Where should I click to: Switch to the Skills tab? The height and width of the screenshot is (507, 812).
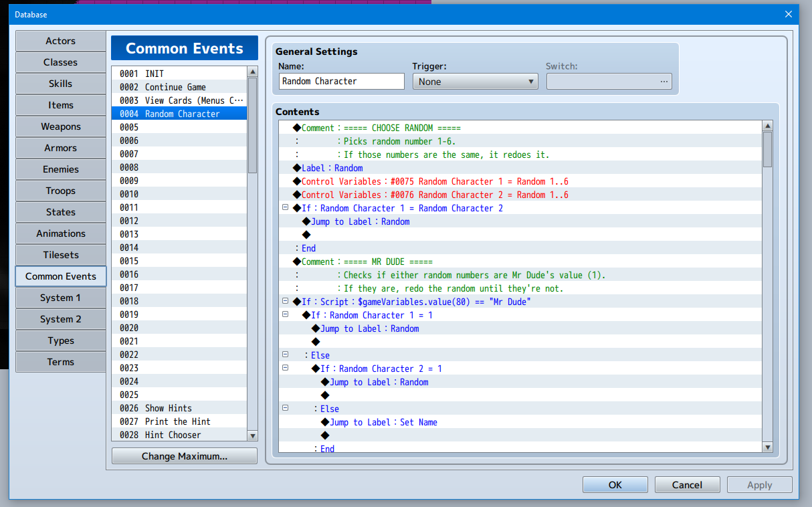pyautogui.click(x=61, y=84)
